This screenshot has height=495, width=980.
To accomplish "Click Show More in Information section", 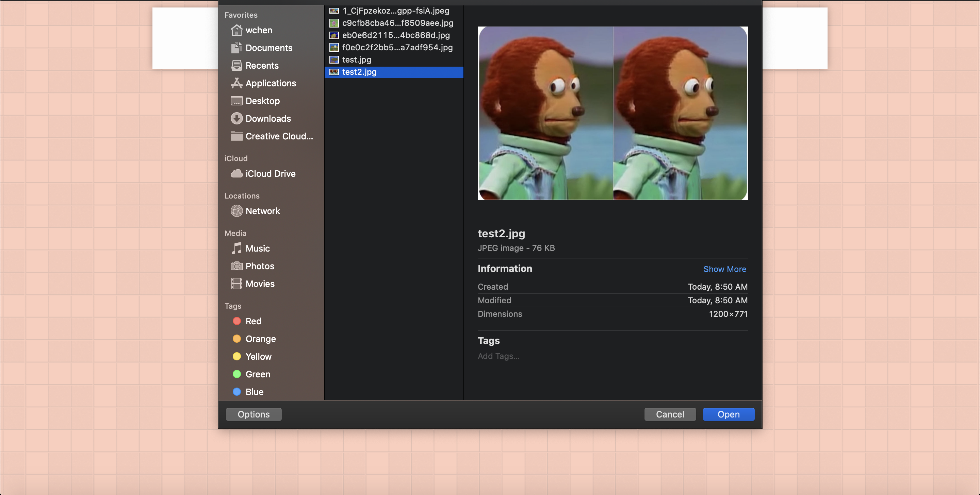I will tap(724, 269).
